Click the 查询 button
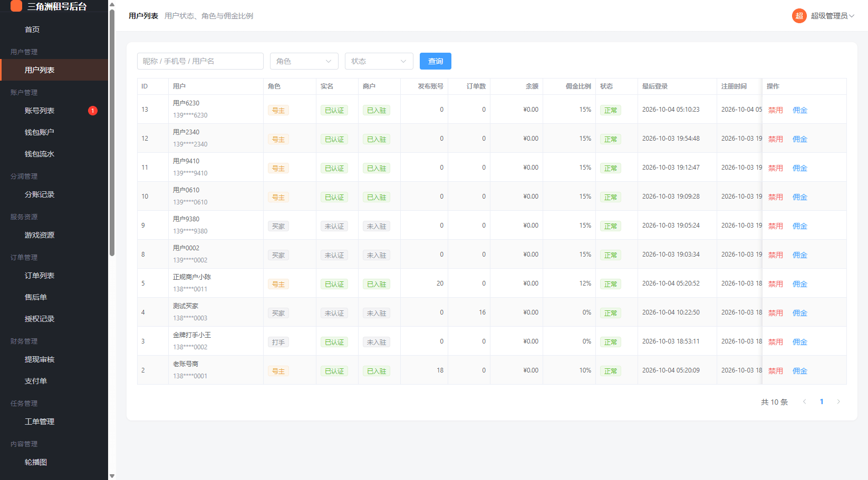This screenshot has width=868, height=480. click(x=436, y=61)
